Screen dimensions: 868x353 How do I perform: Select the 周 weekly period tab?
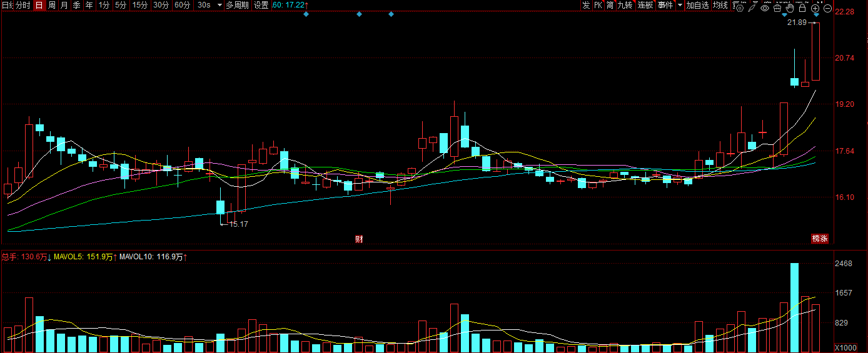[x=52, y=5]
